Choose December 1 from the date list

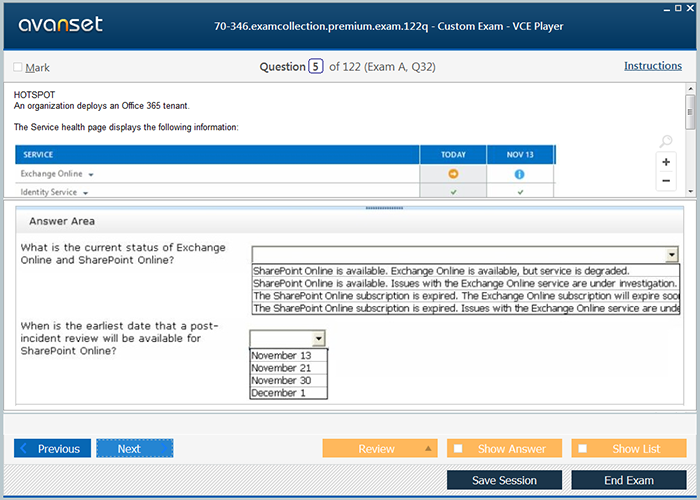288,393
